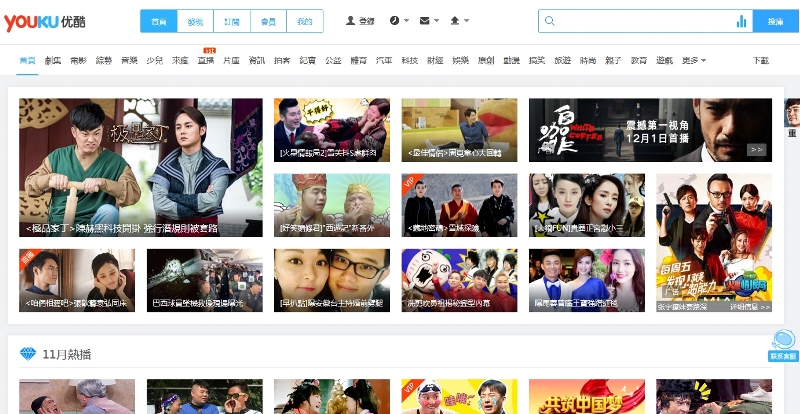Select the 首頁 tab in top navigation
This screenshot has height=414, width=800.
click(x=159, y=21)
